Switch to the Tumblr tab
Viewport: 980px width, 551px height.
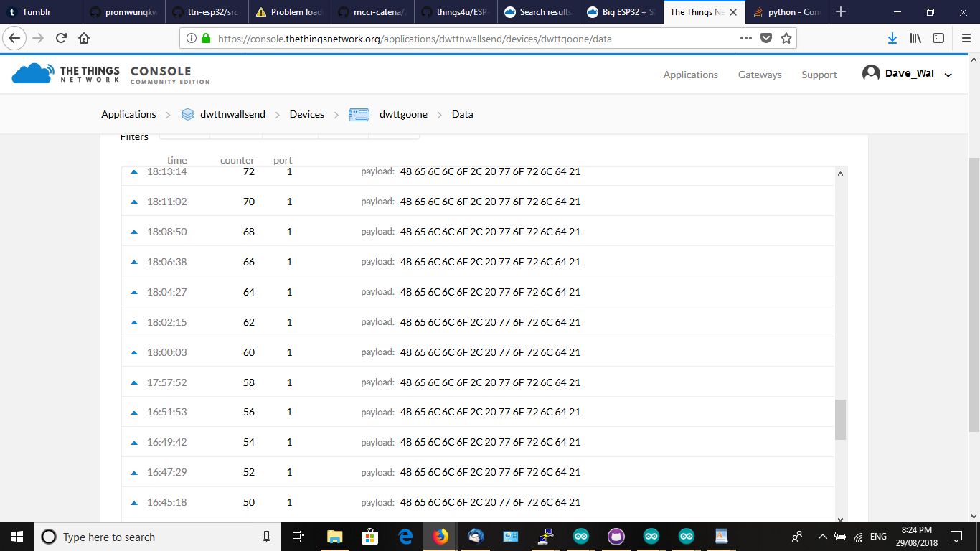42,11
